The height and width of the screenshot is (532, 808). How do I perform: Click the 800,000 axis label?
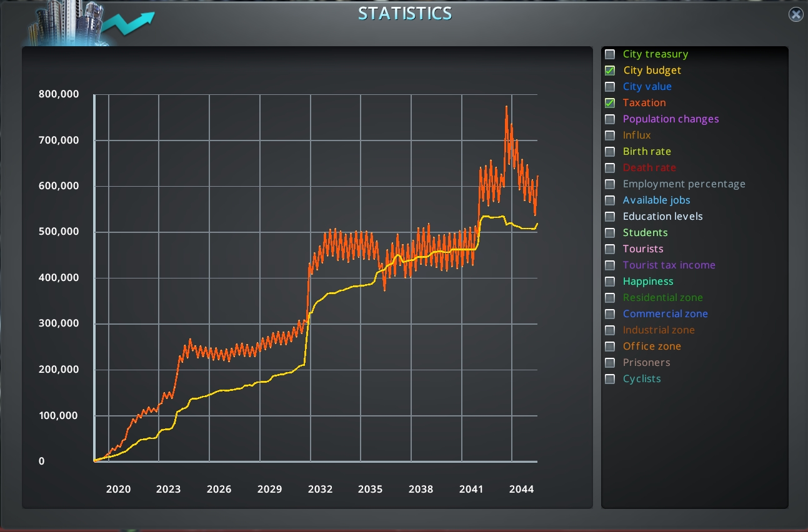[59, 94]
